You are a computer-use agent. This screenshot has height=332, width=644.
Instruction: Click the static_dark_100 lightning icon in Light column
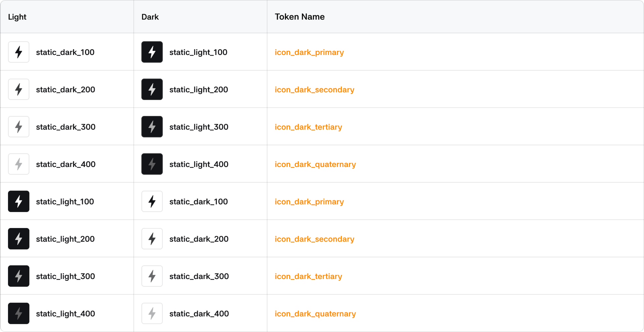point(18,52)
